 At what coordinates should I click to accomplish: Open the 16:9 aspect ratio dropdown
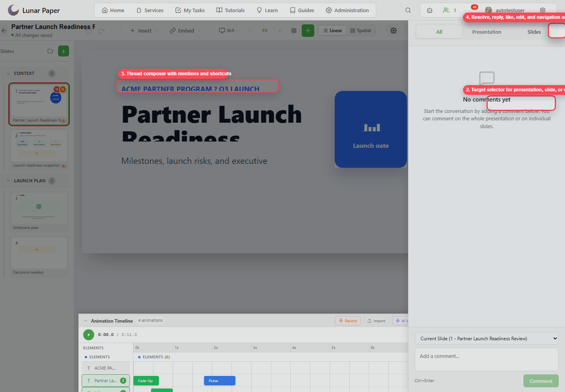pos(229,31)
